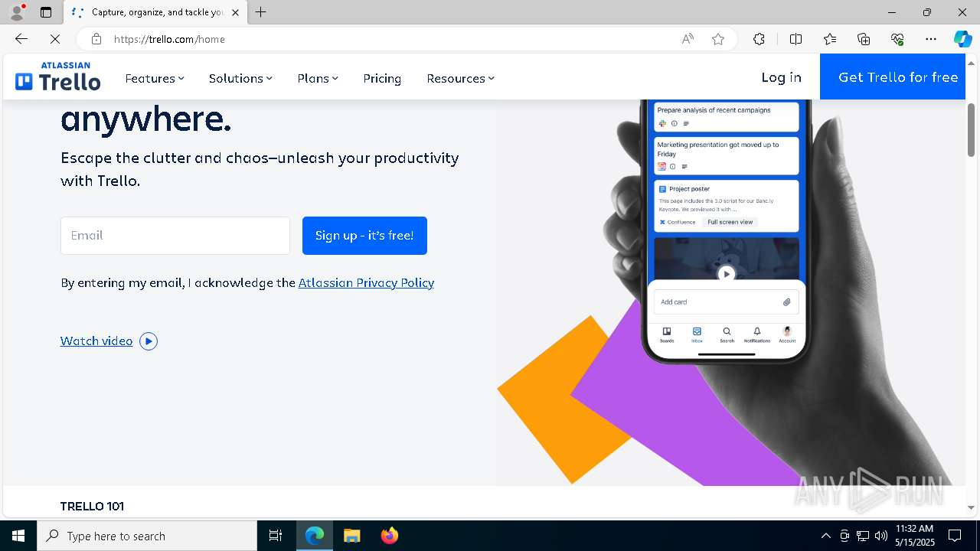Open Browser essentials

[x=897, y=39]
